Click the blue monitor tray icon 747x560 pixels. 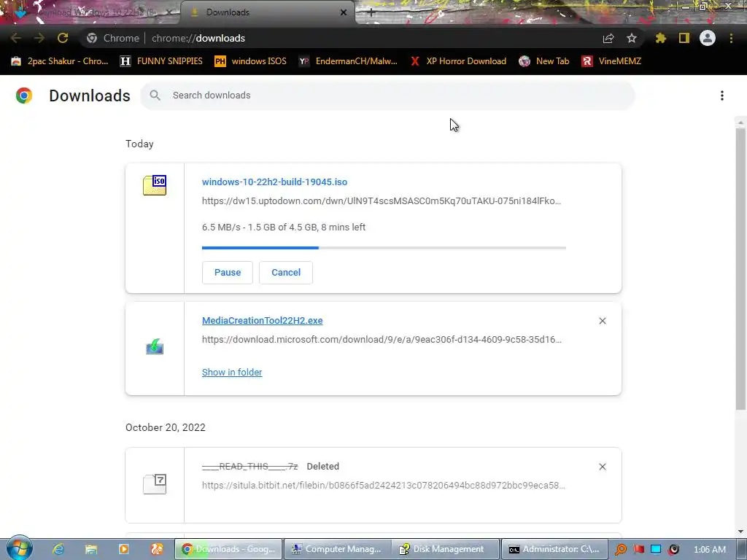[656, 550]
